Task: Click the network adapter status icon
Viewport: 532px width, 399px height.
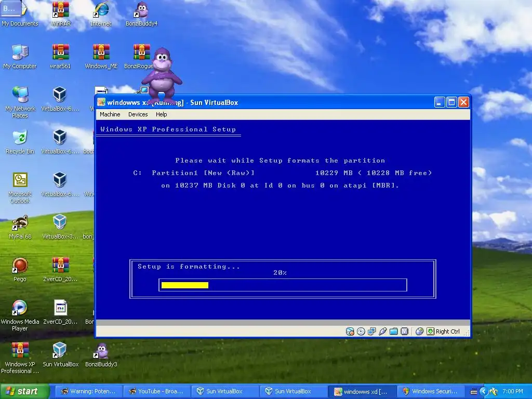Action: [x=372, y=331]
